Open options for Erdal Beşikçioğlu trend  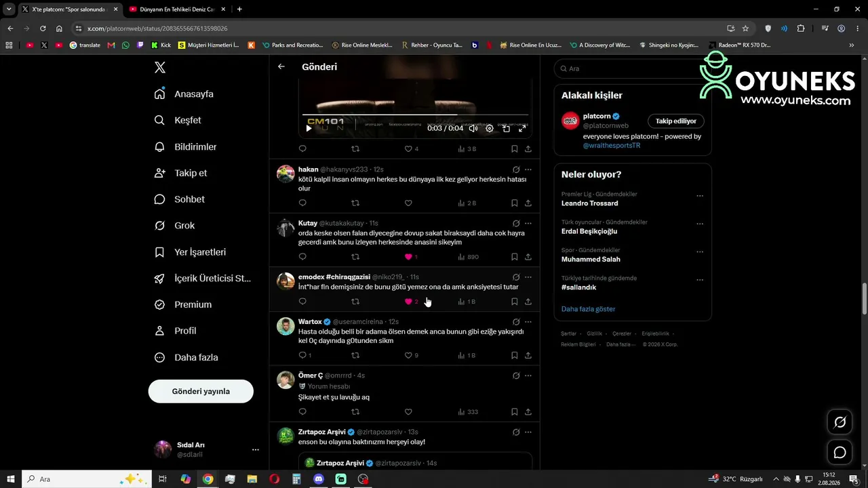(700, 224)
